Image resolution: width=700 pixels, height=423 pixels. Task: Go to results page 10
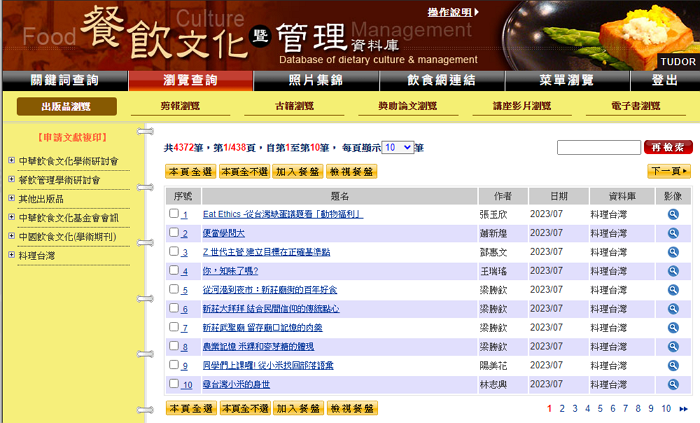click(666, 409)
